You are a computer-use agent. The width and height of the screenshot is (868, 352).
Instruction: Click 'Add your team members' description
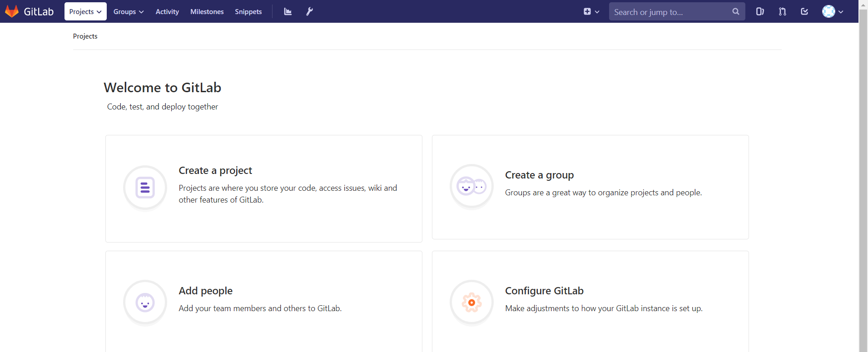tap(260, 308)
